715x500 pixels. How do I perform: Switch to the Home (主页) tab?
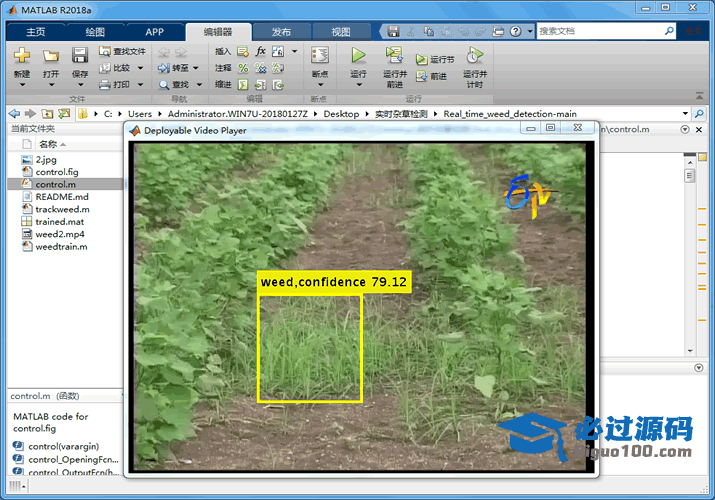tap(35, 32)
